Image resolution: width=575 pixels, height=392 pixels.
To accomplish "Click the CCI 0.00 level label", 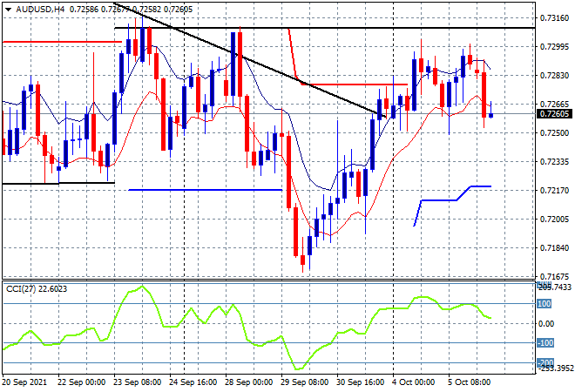I will click(x=546, y=324).
